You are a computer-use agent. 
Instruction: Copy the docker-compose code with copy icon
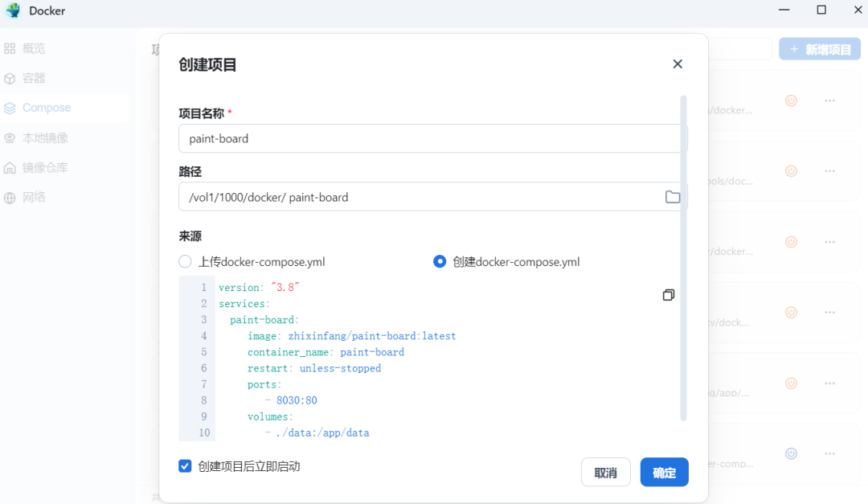click(668, 295)
